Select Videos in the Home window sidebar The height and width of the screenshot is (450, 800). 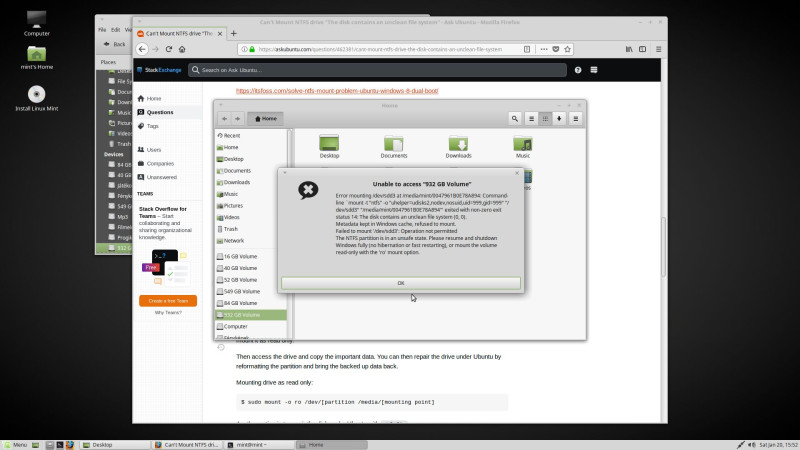[x=251, y=217]
